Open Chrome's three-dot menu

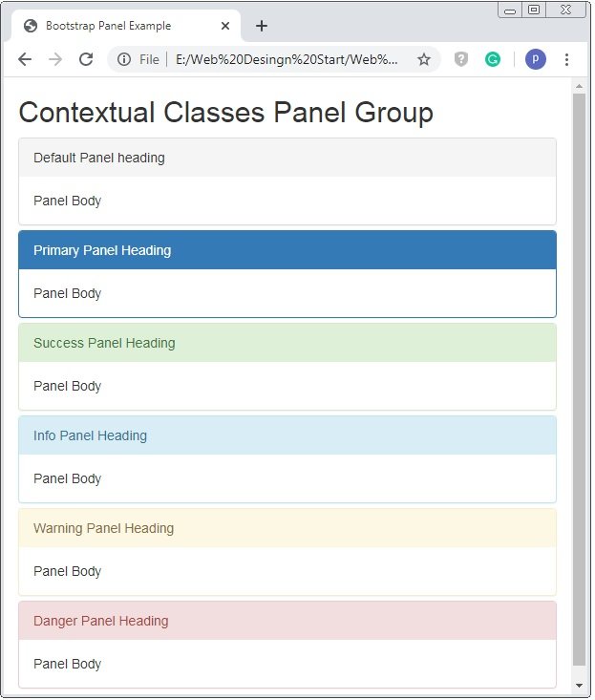click(x=566, y=59)
